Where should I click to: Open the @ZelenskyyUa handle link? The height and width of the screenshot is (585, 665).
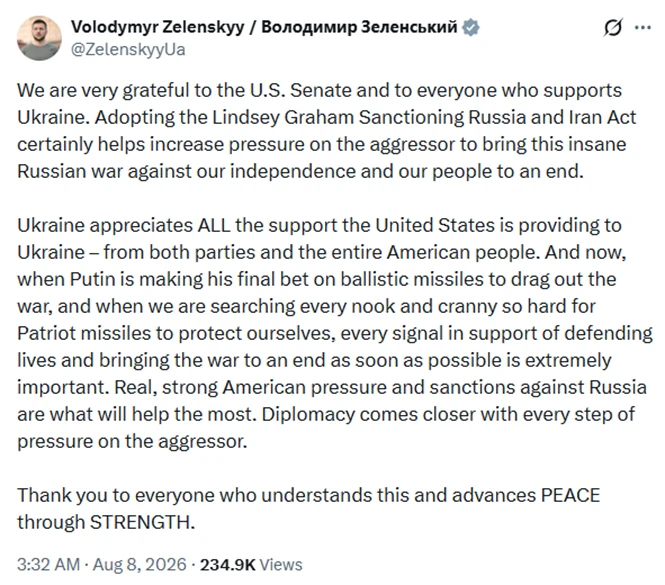[128, 50]
